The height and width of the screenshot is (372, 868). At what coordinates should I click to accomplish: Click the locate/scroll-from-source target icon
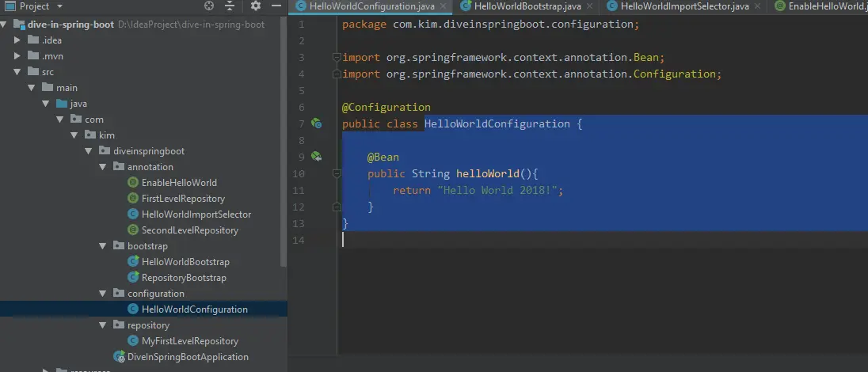pyautogui.click(x=209, y=6)
